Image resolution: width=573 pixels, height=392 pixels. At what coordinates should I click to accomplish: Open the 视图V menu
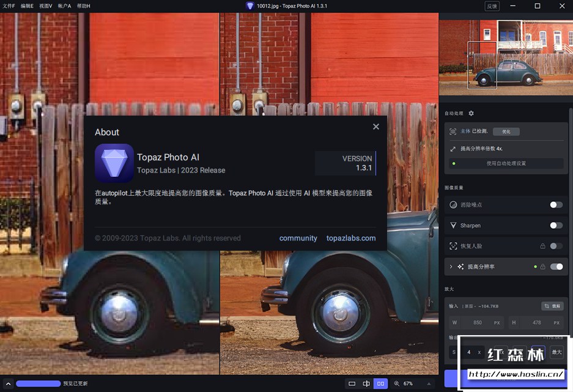pos(46,6)
